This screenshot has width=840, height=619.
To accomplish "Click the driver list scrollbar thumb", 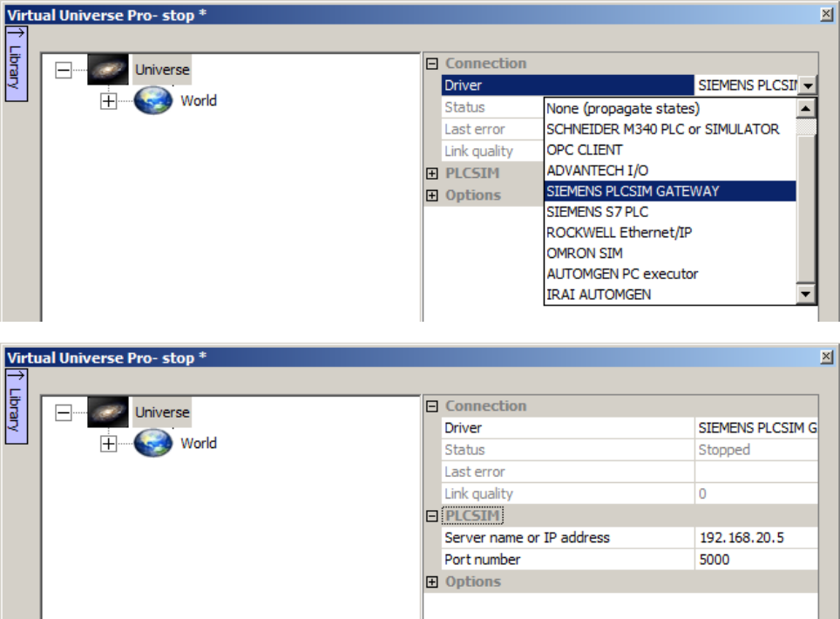I will pyautogui.click(x=806, y=208).
